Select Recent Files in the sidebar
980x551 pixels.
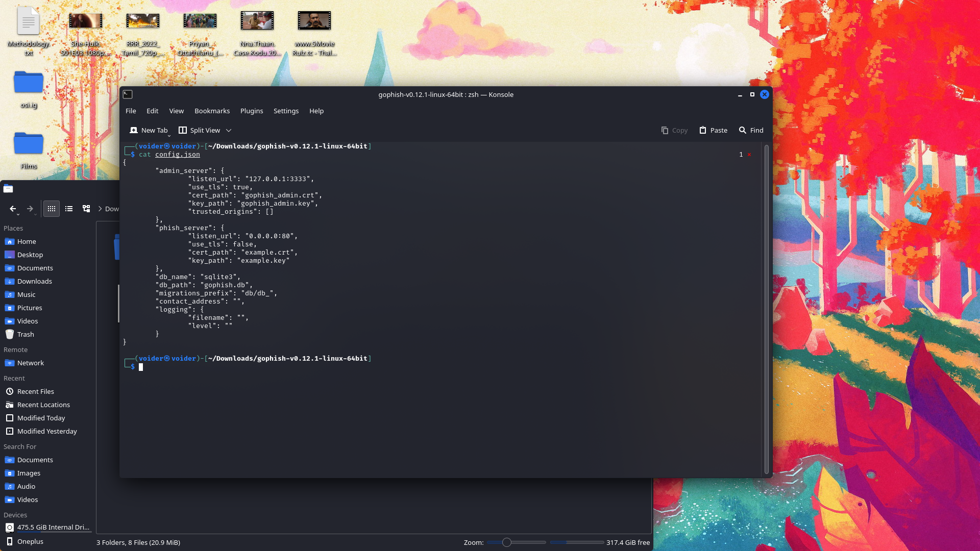(35, 391)
